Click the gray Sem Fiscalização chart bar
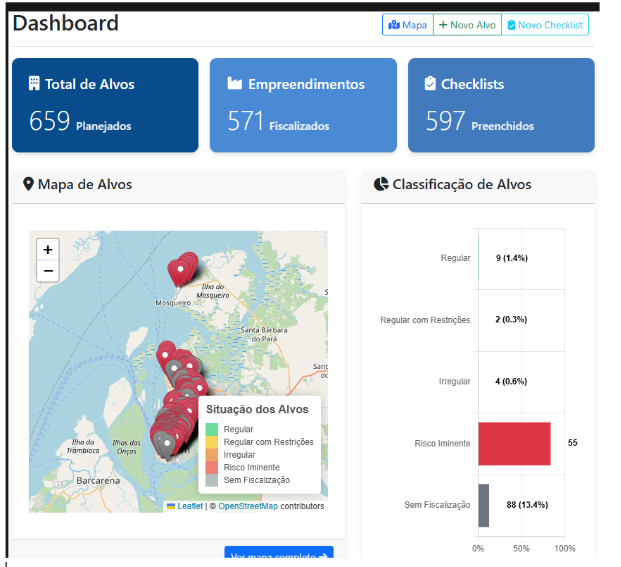This screenshot has height=567, width=621. [484, 505]
